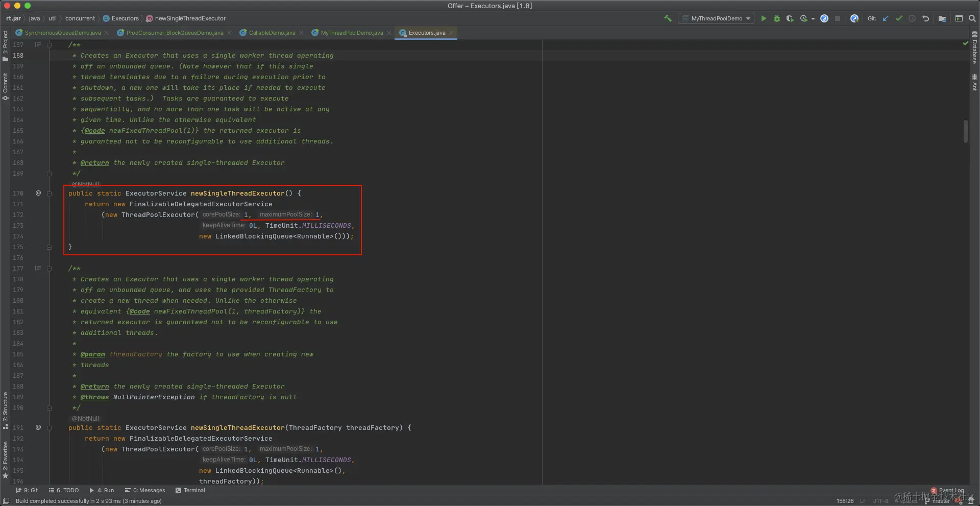Collapse the method fold at line 191

[x=49, y=428]
